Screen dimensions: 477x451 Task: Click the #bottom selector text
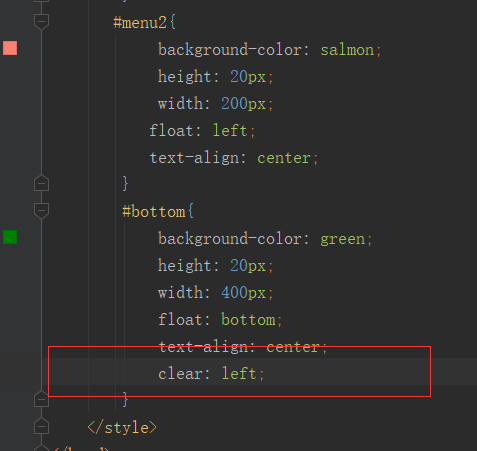(154, 212)
